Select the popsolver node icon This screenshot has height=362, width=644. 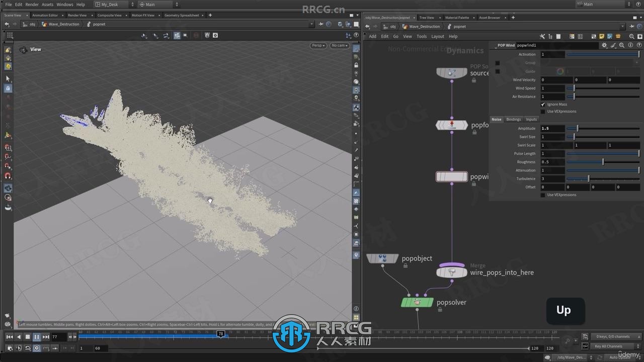(417, 302)
